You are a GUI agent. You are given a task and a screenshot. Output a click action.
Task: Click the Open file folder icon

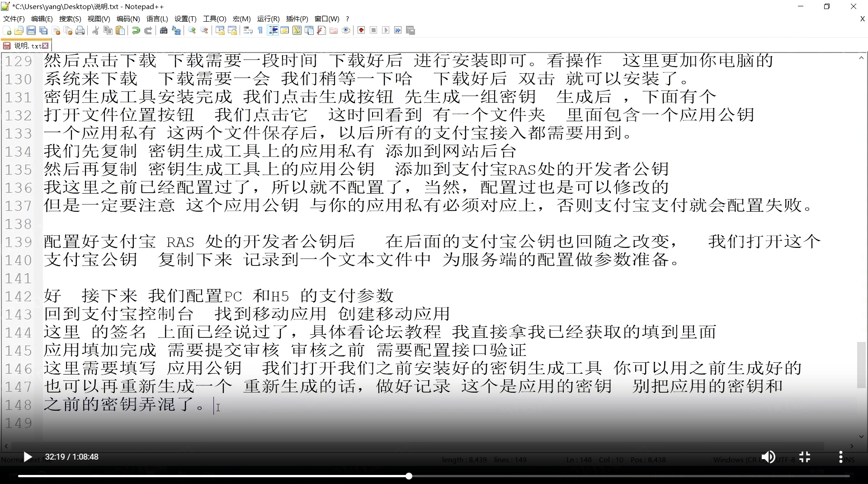(x=19, y=30)
